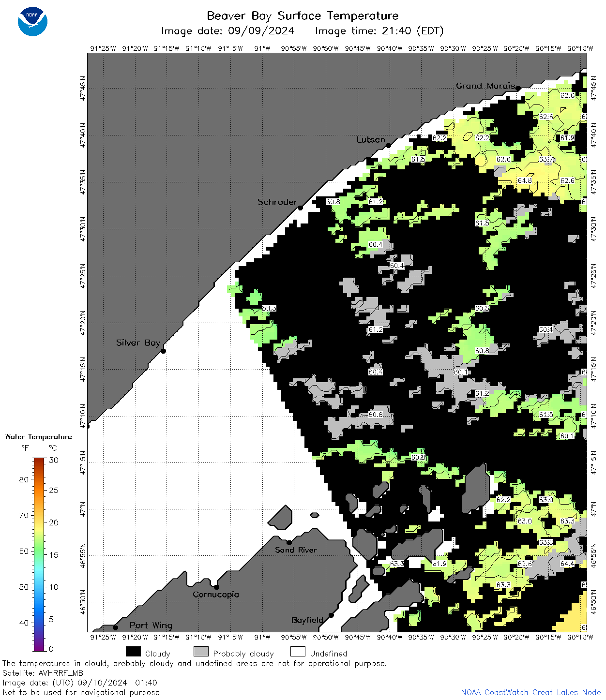Click the 'Image time: 21:40 (EDT)' text
The height and width of the screenshot is (700, 606).
pyautogui.click(x=379, y=31)
